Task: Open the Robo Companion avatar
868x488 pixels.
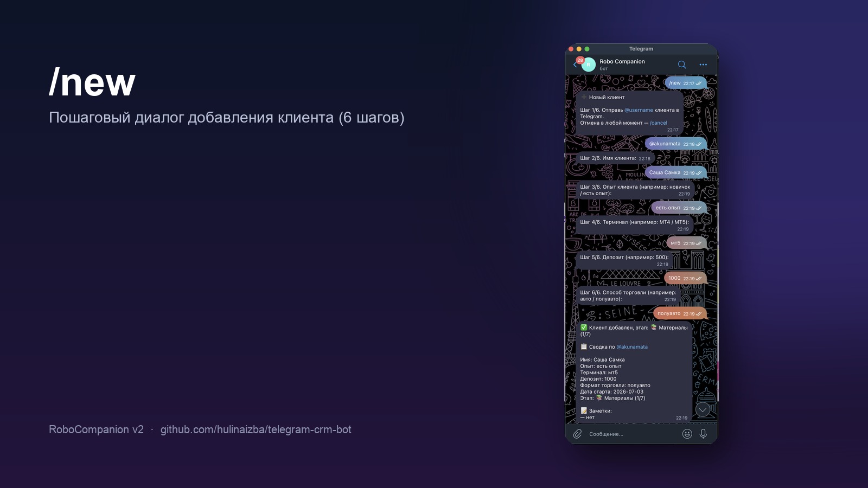Action: (x=589, y=65)
